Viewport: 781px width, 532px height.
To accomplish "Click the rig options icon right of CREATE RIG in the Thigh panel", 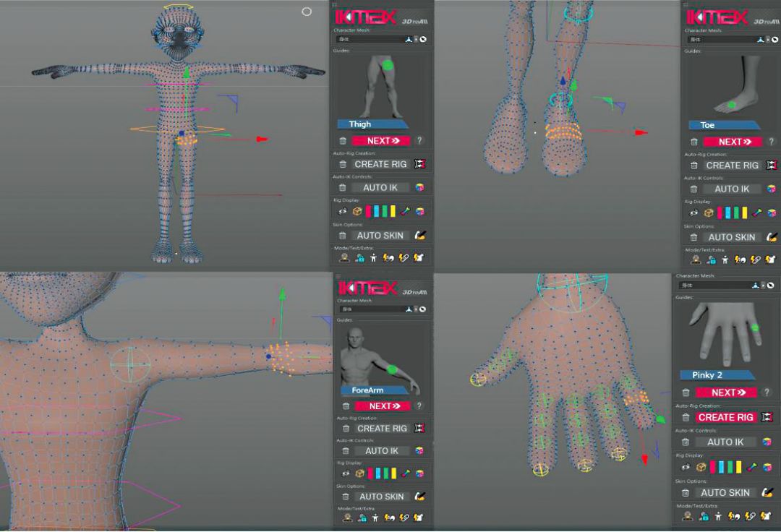I will click(420, 164).
